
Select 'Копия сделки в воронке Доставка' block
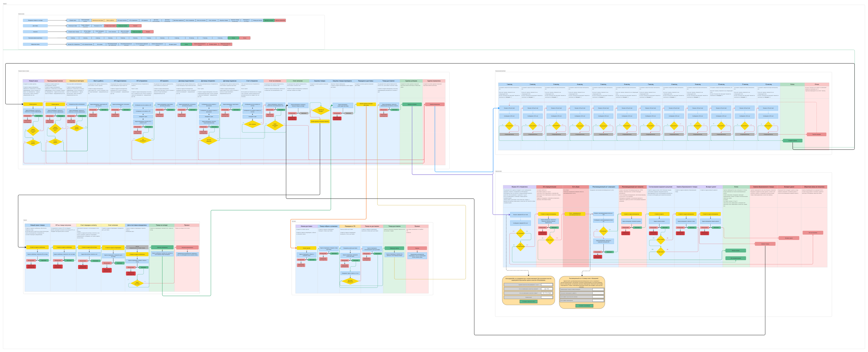point(366,104)
